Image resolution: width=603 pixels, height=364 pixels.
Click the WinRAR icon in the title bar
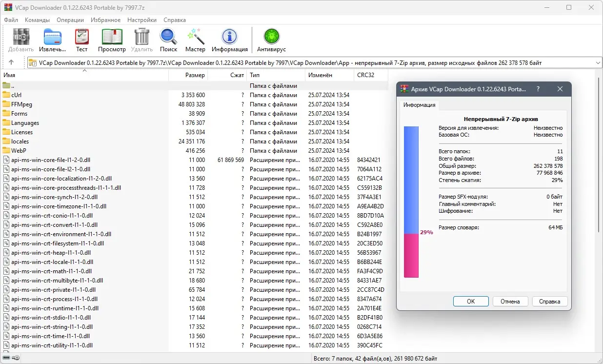pyautogui.click(x=8, y=7)
